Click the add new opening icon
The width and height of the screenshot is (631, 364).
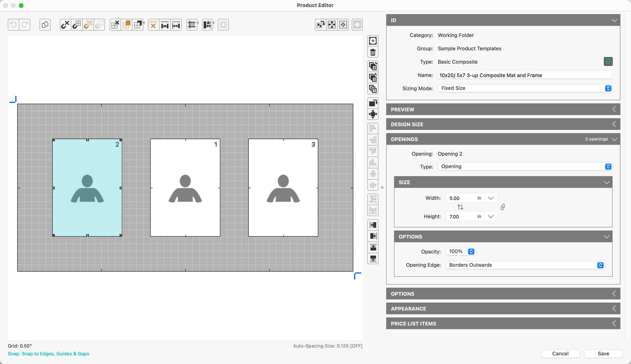click(x=373, y=41)
